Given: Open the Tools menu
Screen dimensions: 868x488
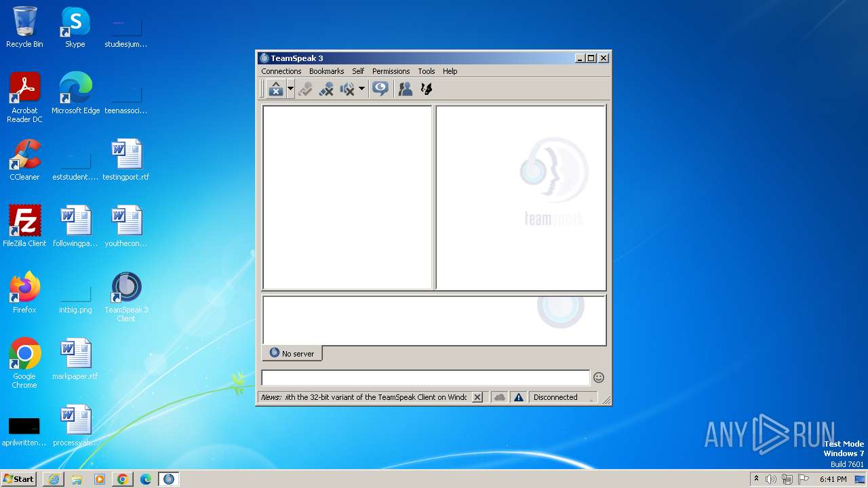Looking at the screenshot, I should [427, 71].
